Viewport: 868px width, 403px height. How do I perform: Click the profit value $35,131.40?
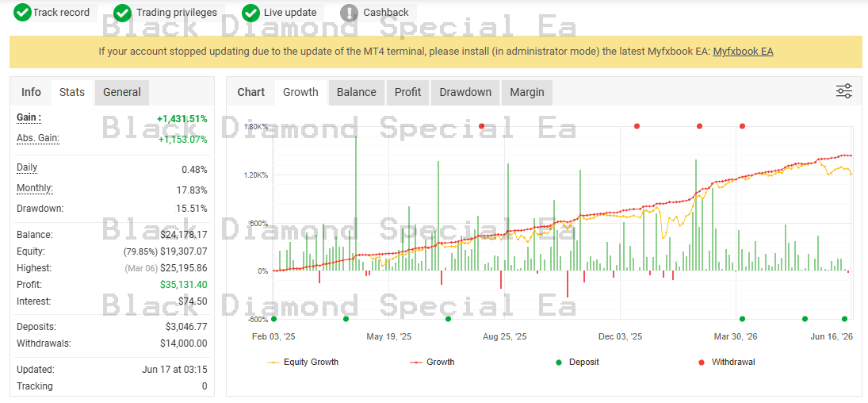(x=184, y=285)
